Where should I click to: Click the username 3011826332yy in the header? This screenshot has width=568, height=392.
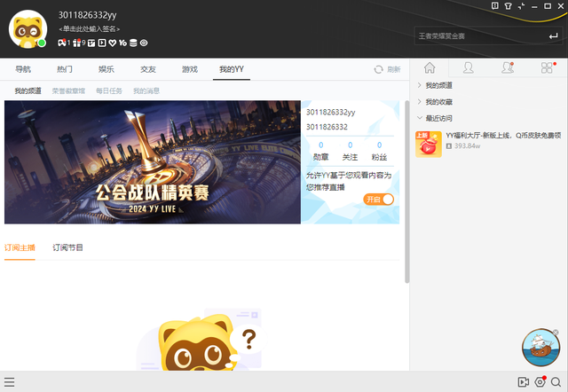coord(87,15)
